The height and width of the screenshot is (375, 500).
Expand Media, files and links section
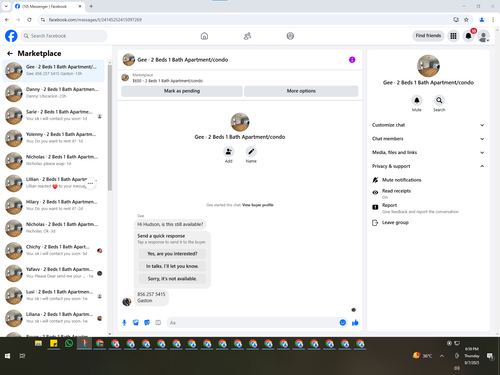(428, 152)
